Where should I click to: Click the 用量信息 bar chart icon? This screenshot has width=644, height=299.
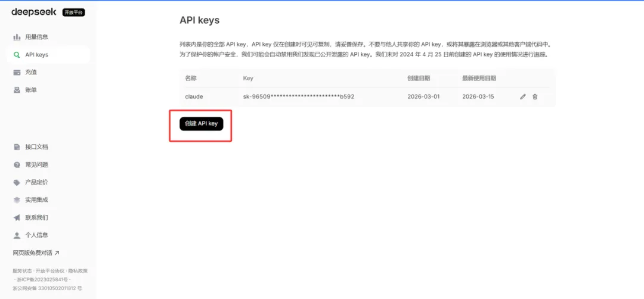17,37
